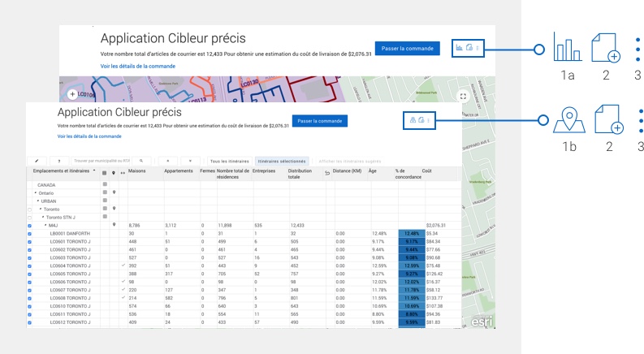Open kebab menu in back window header
The width and height of the screenshot is (644, 354).
coord(478,48)
